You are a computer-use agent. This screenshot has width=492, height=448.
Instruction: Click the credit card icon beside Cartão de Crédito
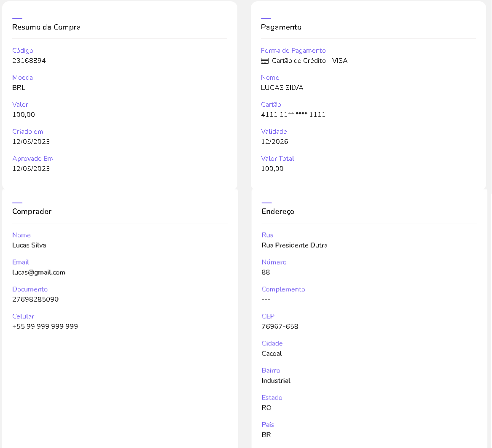click(265, 61)
